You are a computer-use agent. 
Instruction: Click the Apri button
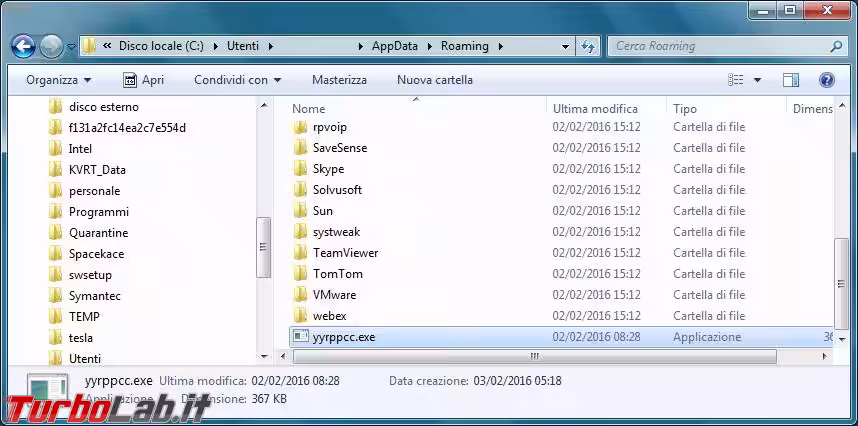143,80
